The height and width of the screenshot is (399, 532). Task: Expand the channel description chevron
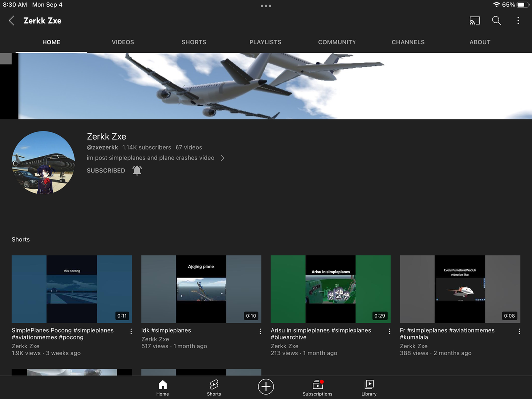tap(222, 158)
